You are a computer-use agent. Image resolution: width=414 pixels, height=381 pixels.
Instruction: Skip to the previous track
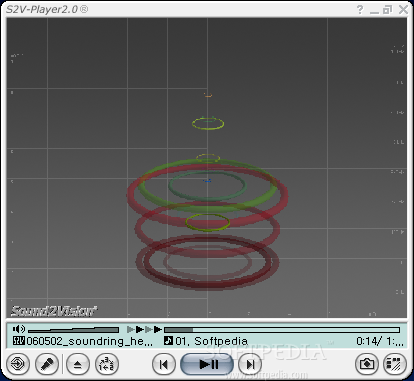point(164,364)
